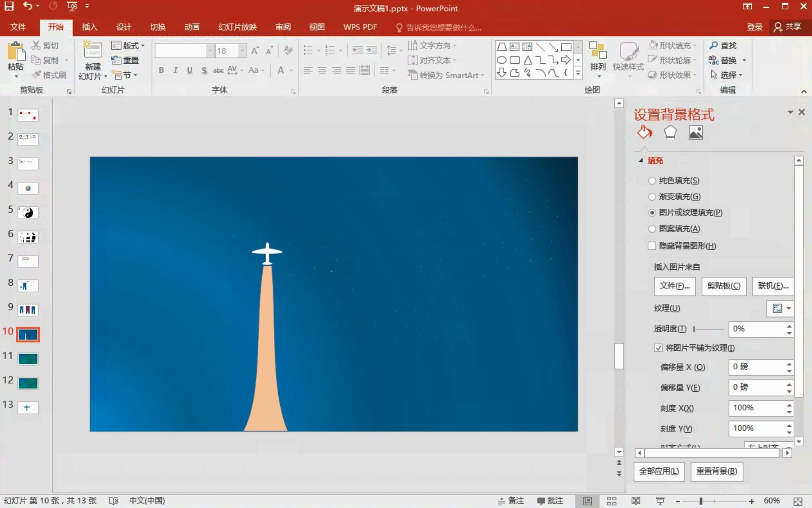Check Hide background graphics (隐藏背景图形)
The image size is (812, 508).
pos(652,246)
